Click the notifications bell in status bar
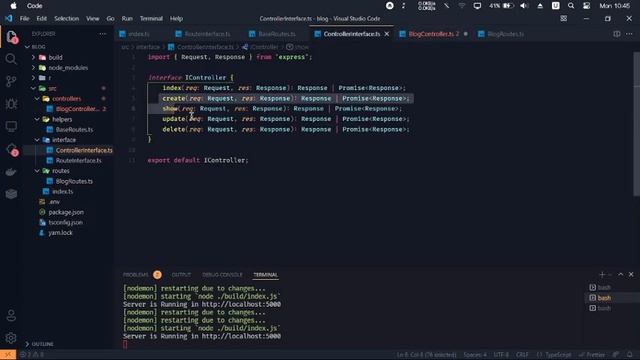This screenshot has width=640, height=360. click(x=630, y=355)
